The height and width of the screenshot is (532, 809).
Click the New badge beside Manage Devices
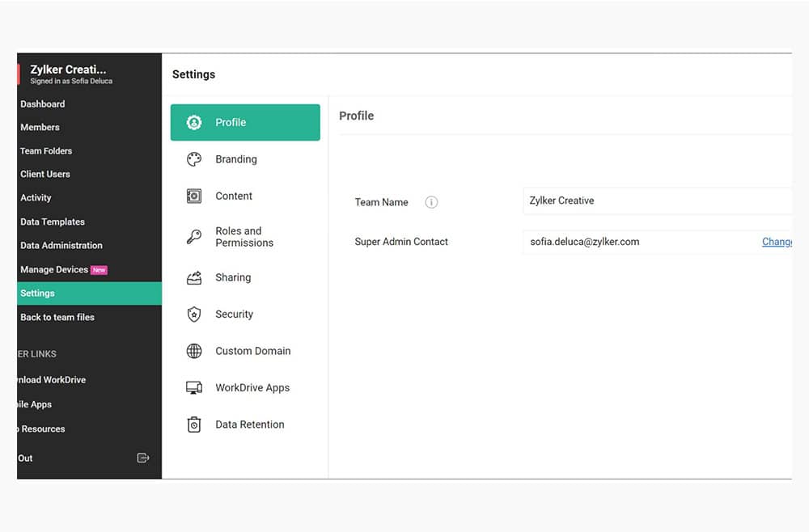click(99, 270)
